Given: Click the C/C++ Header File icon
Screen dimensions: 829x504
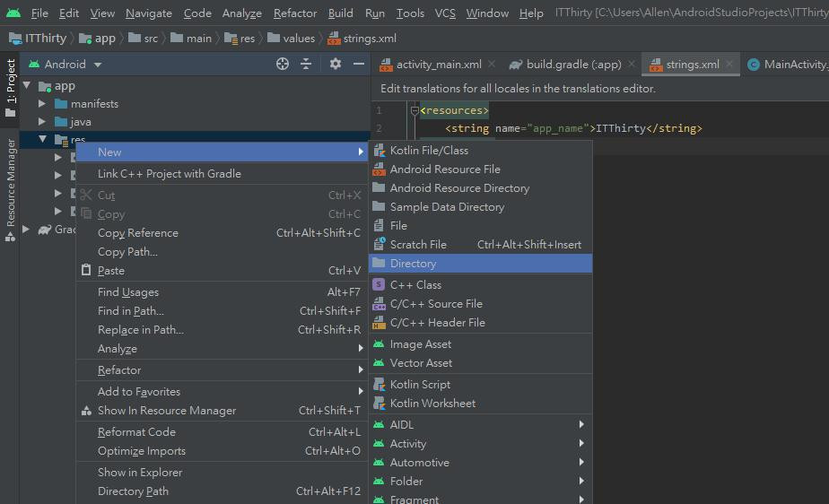Looking at the screenshot, I should point(380,322).
